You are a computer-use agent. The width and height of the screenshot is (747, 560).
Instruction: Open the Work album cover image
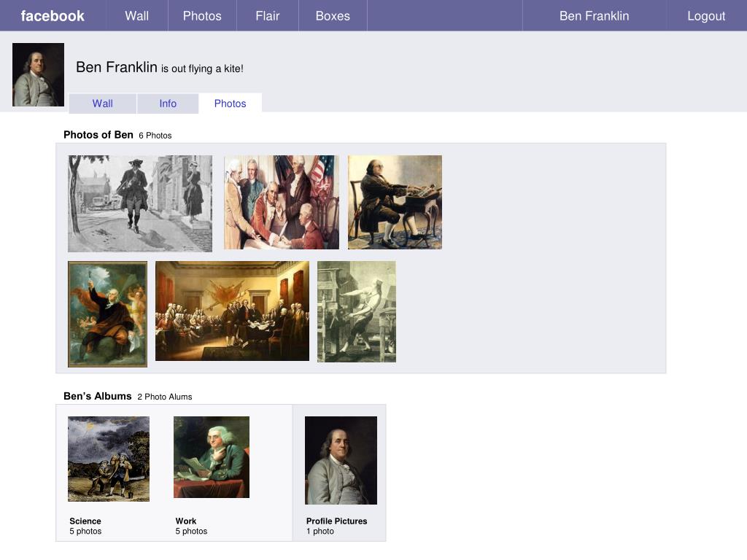click(x=212, y=457)
